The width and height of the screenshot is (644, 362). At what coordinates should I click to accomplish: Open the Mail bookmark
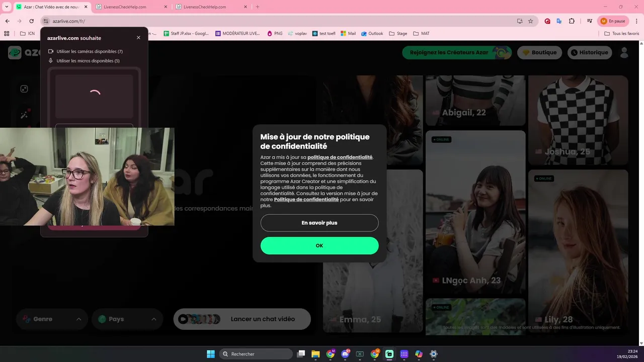point(348,34)
